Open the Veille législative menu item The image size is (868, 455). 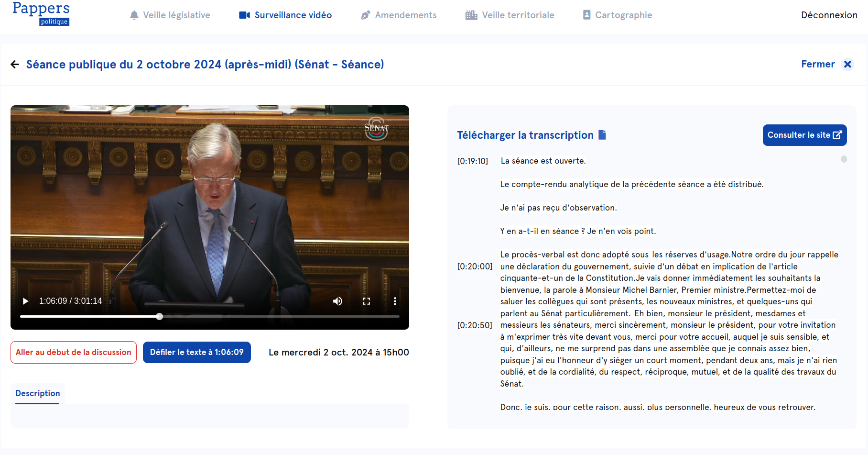pos(170,15)
